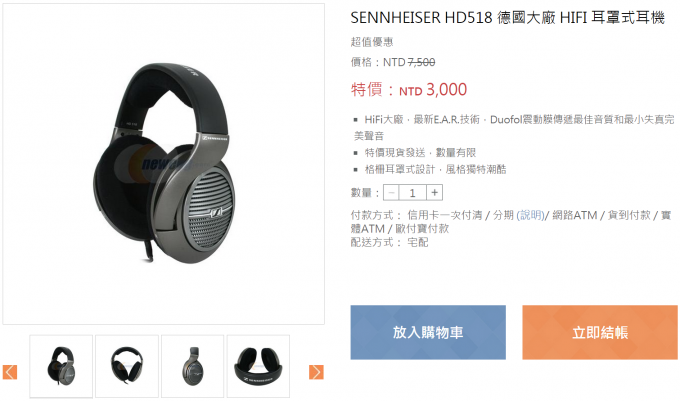Screen dimensions: 680x401
Task: Click the SENNHEISER HD518 product title
Action: (507, 18)
